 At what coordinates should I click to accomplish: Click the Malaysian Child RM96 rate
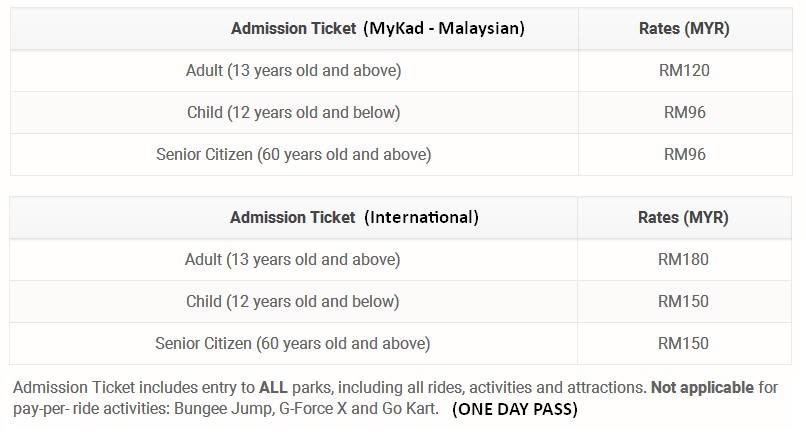(x=685, y=113)
